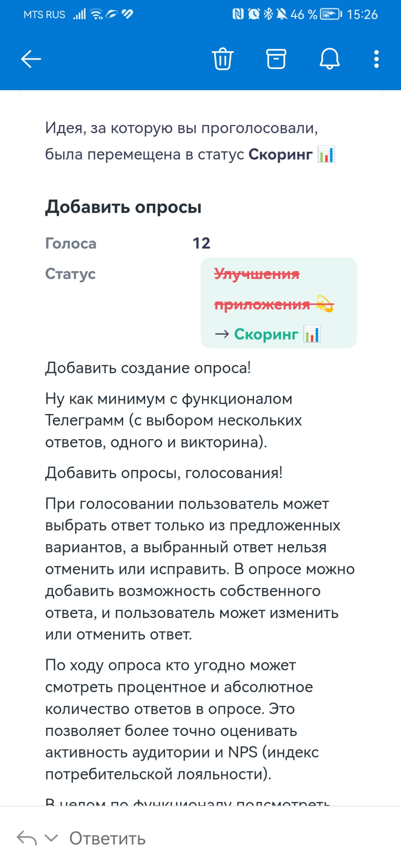Set a reminder via the bell icon

(x=329, y=59)
